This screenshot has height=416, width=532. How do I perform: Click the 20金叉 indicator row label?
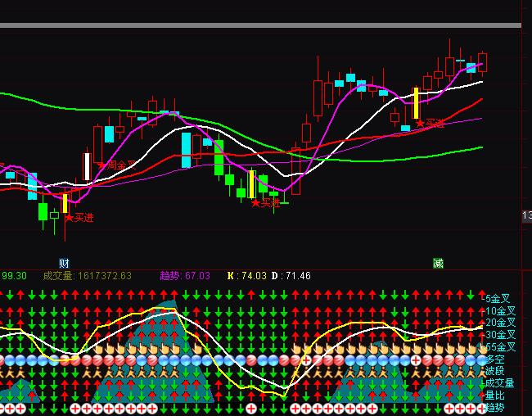coord(499,323)
